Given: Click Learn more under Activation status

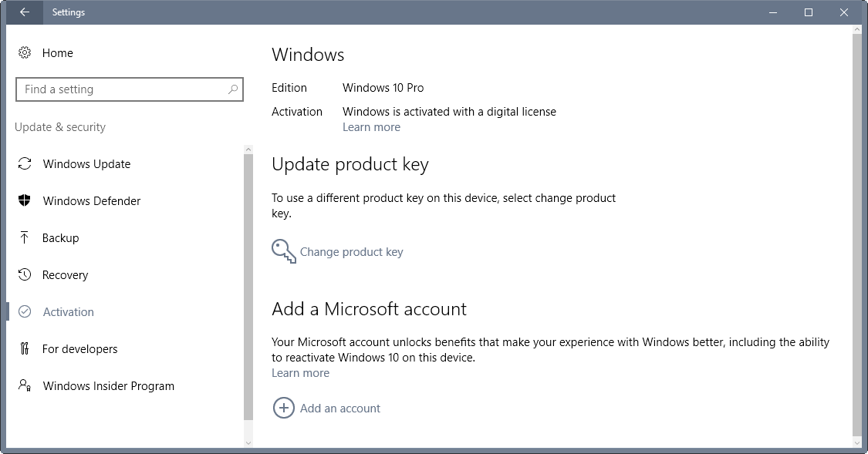Looking at the screenshot, I should pos(371,126).
